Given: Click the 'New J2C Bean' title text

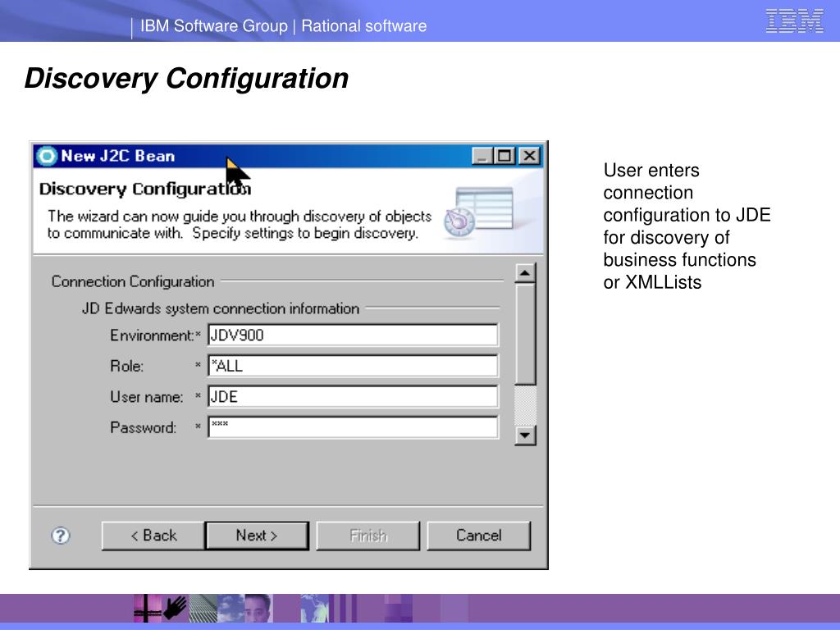Looking at the screenshot, I should click(x=118, y=156).
